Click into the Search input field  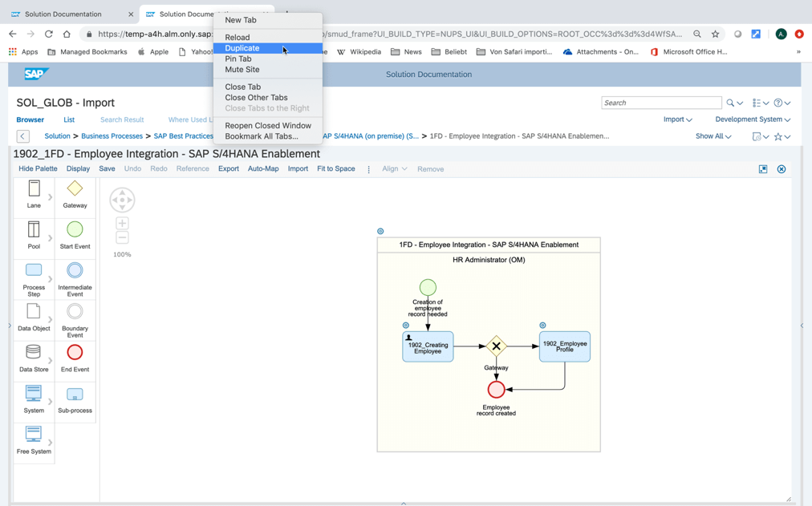click(661, 103)
